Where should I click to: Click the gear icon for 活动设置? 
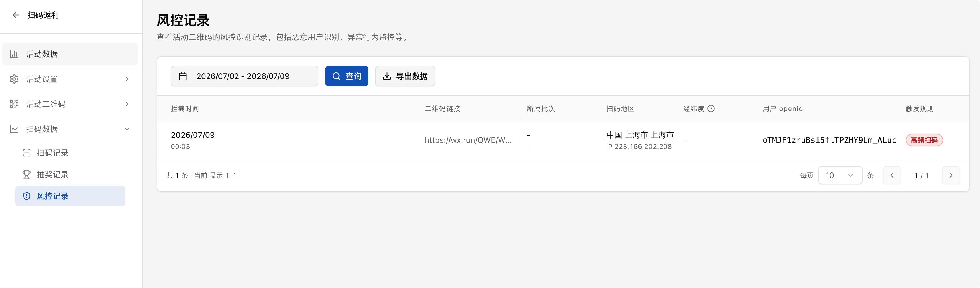[14, 79]
